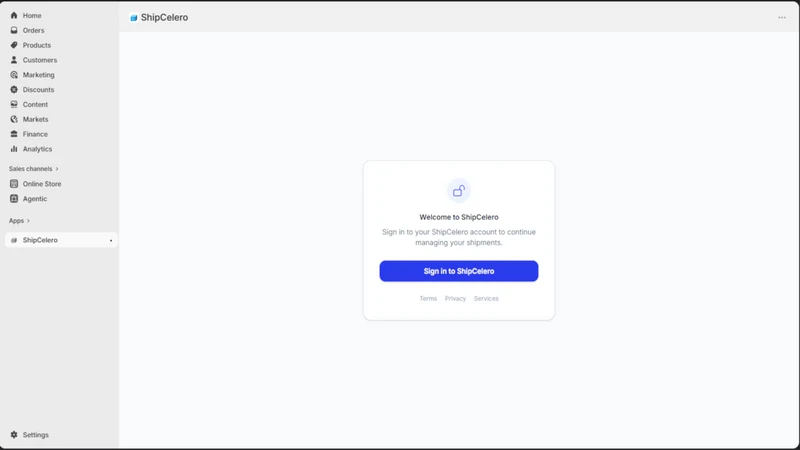The height and width of the screenshot is (450, 800).
Task: Click the Discounts badge icon
Action: (x=14, y=89)
